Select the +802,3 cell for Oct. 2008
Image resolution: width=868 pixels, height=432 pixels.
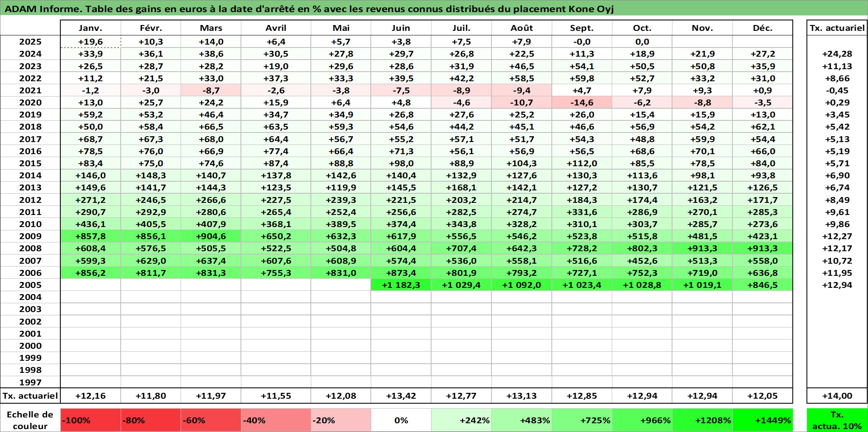pyautogui.click(x=642, y=248)
